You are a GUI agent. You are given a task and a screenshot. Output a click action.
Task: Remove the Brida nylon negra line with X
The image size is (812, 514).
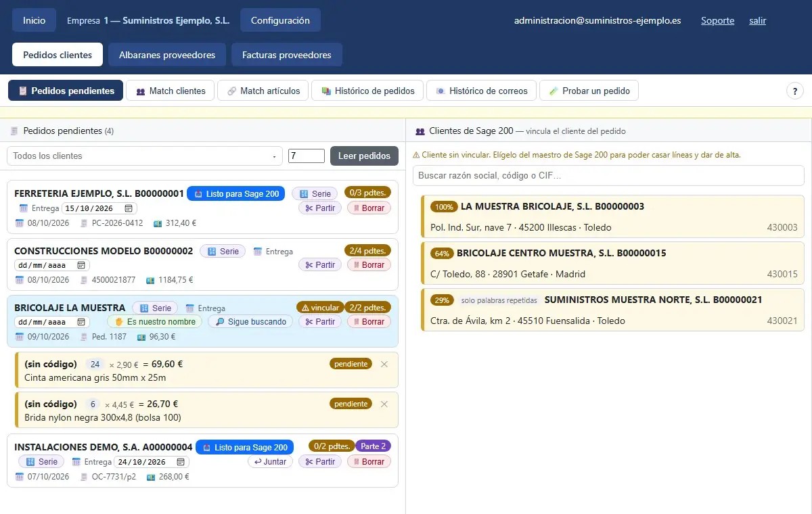[384, 404]
